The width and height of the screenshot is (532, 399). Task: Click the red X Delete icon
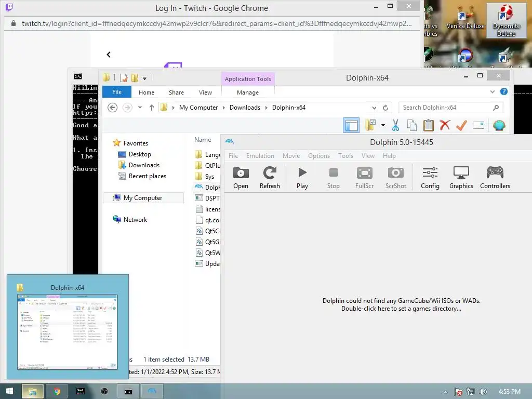[445, 125]
